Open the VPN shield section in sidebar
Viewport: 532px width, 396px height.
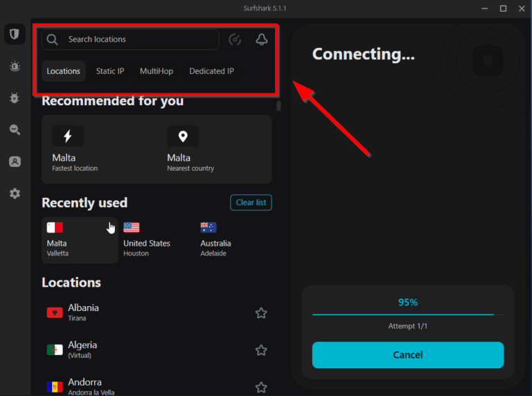(15, 34)
